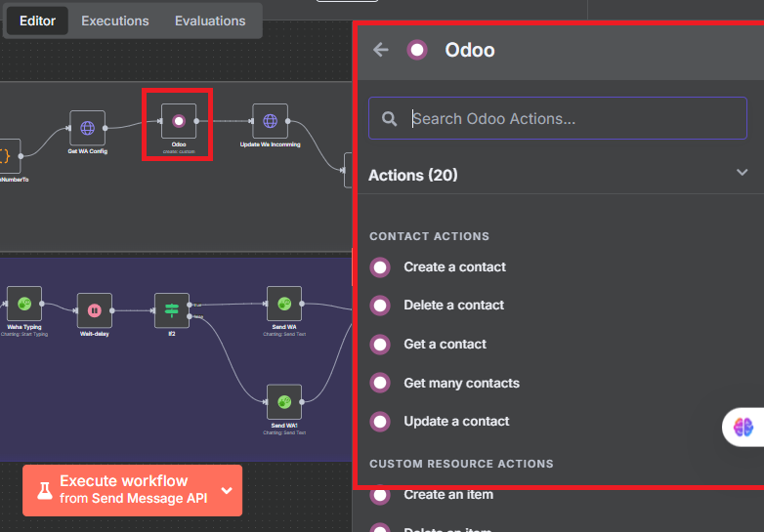Click the Execute workflow button
Image resolution: width=764 pixels, height=532 pixels.
click(x=122, y=490)
